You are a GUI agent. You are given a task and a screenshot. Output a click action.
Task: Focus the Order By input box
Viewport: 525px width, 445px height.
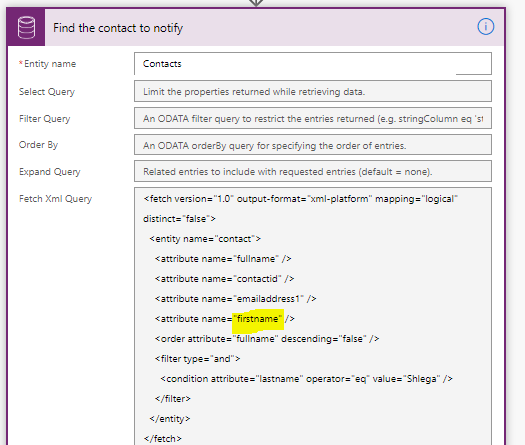(x=313, y=145)
